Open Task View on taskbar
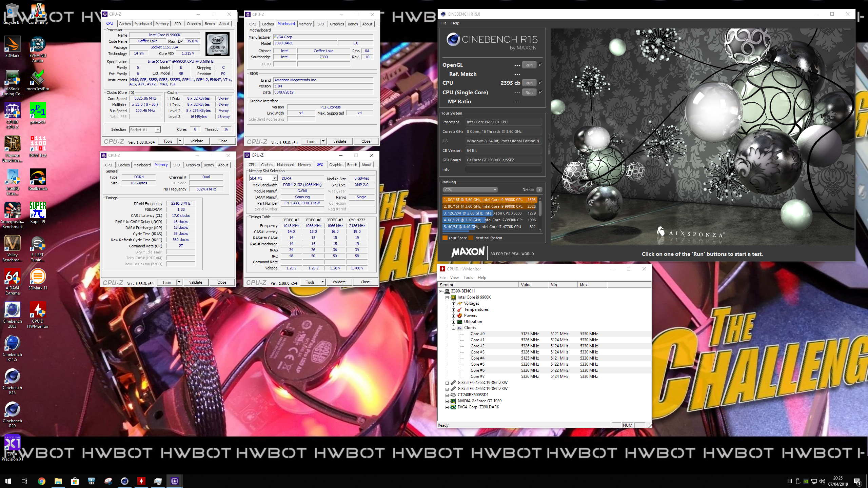The width and height of the screenshot is (868, 488). (24, 481)
